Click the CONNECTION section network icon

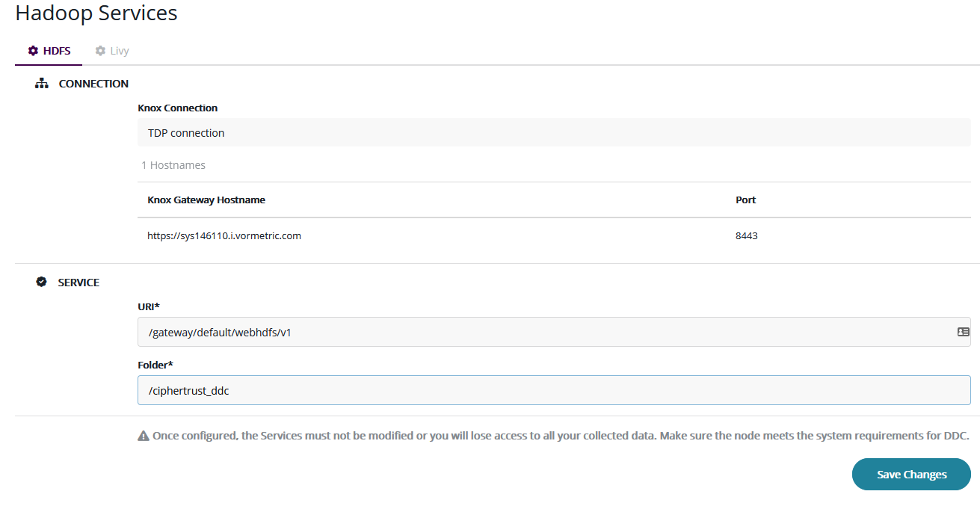tap(42, 84)
